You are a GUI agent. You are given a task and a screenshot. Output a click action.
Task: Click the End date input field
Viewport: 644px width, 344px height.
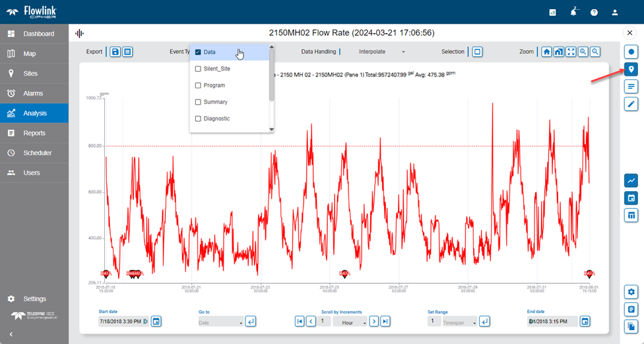coord(552,322)
